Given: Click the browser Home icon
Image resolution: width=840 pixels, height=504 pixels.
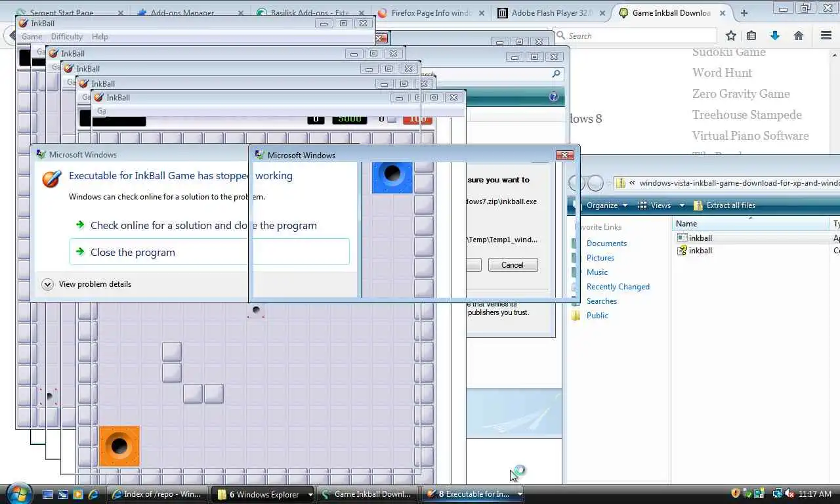Looking at the screenshot, I should 799,35.
